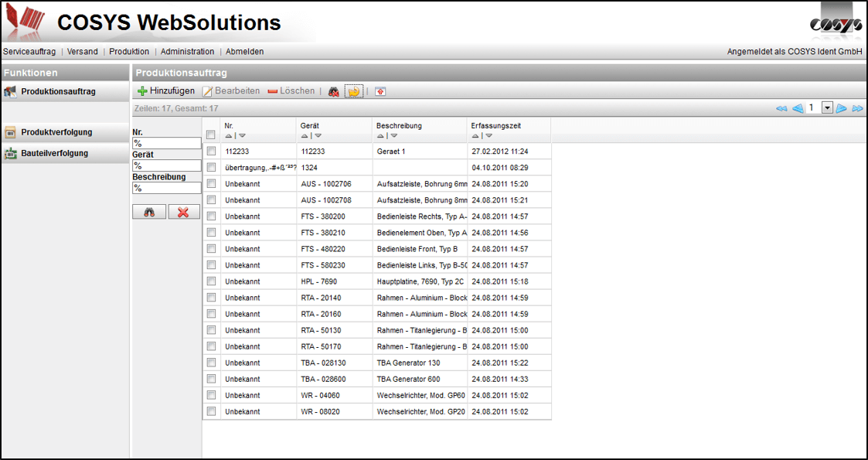Image resolution: width=868 pixels, height=460 pixels.
Task: Select the 'Hauptplatine, 7690, Typ 2C' cell
Action: click(420, 281)
